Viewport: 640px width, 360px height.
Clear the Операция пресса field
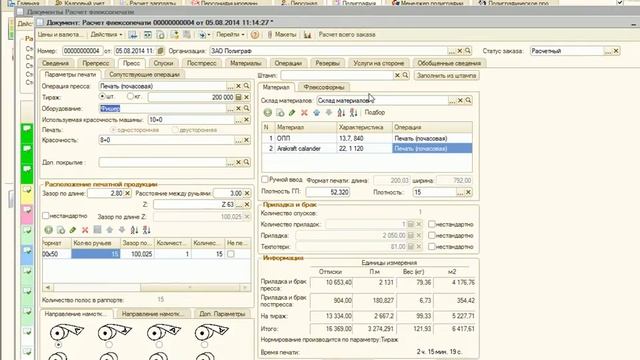(238, 86)
